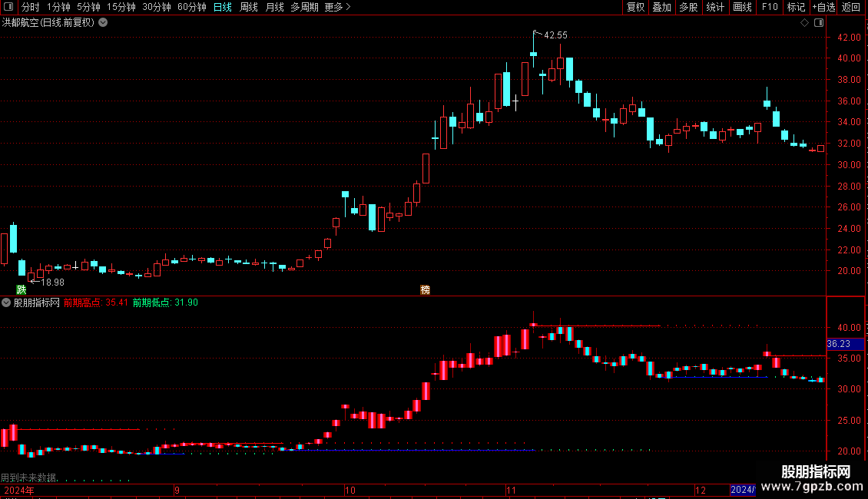
Task: Switch to 分时 view
Action: coord(31,7)
